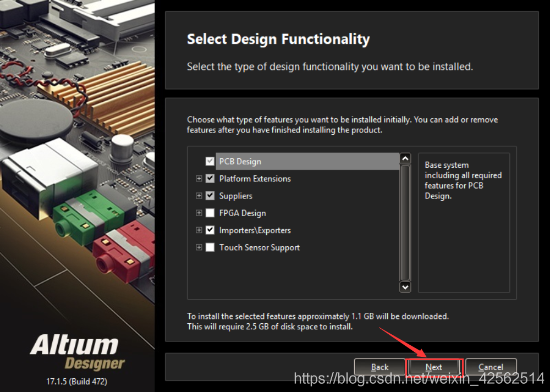Expand the Touch Sensor Support node
The width and height of the screenshot is (550, 392).
click(x=199, y=247)
